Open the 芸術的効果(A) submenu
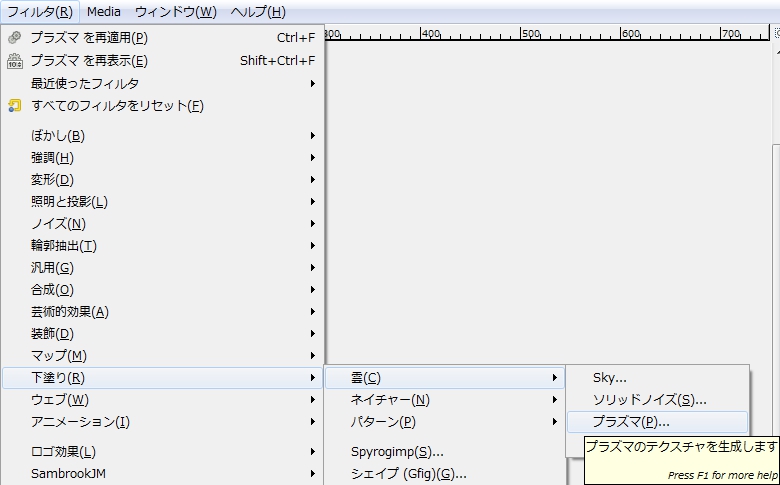Image resolution: width=780 pixels, height=485 pixels. pyautogui.click(x=163, y=311)
